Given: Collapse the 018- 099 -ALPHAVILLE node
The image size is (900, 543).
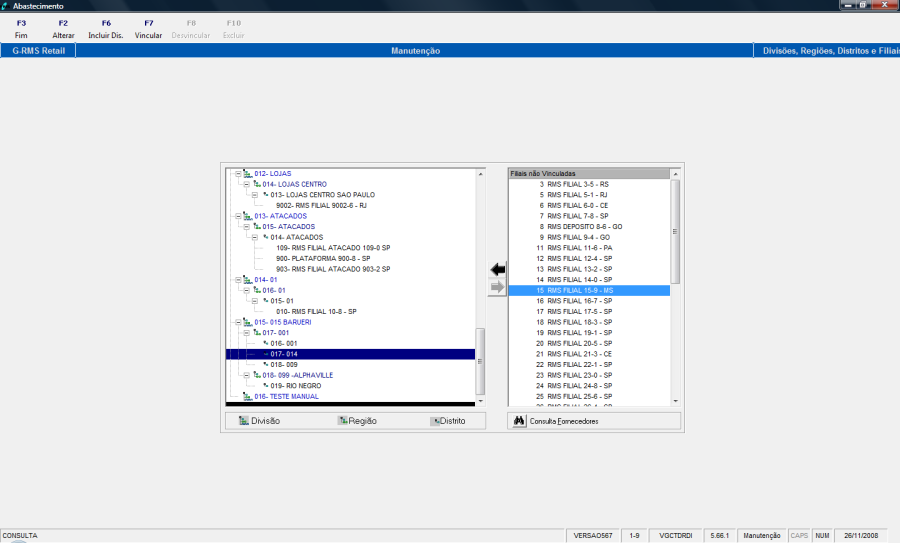Looking at the screenshot, I should point(246,375).
